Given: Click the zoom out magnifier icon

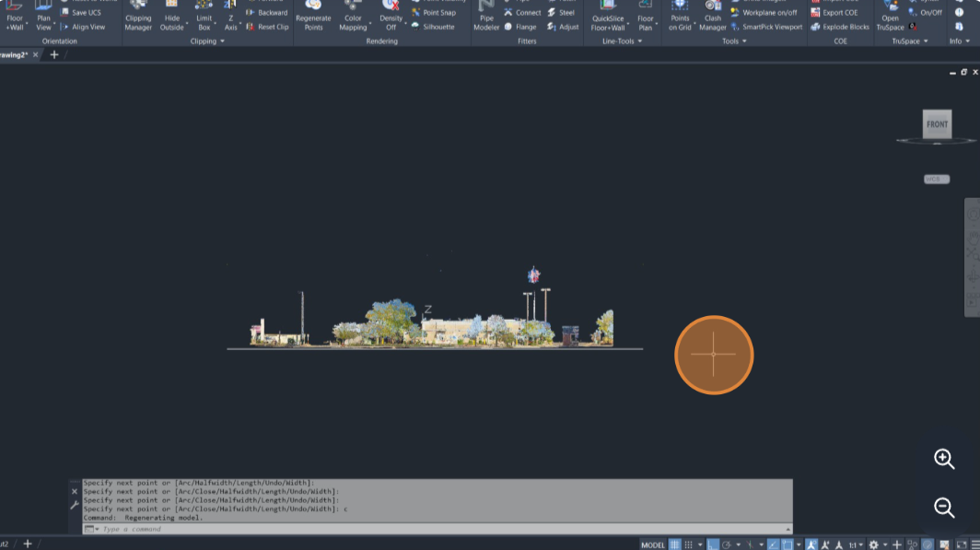Looking at the screenshot, I should click(944, 507).
